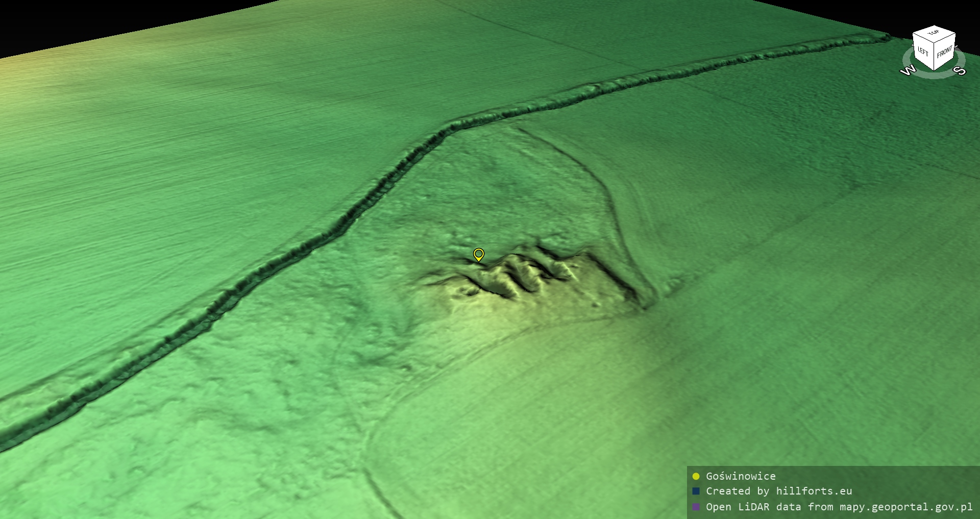Click the cube edge between LEFT and FRONT

[935, 56]
